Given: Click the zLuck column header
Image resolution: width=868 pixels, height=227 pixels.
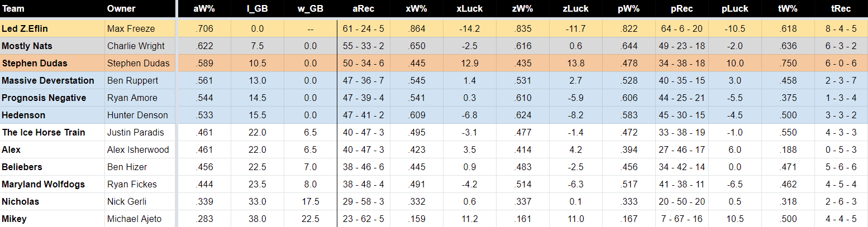Looking at the screenshot, I should coord(575,9).
